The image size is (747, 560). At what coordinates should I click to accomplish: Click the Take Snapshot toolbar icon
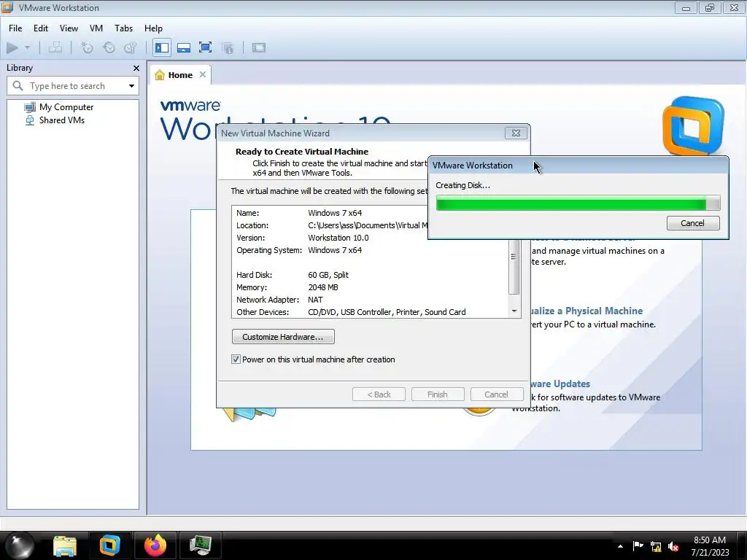pos(87,47)
